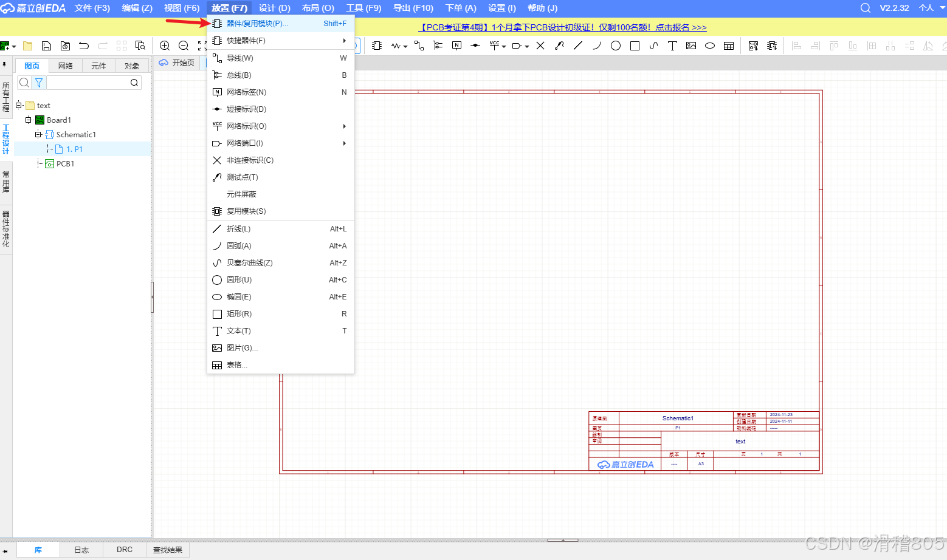
Task: Select the text (T) tool in toolbar
Action: tap(672, 46)
